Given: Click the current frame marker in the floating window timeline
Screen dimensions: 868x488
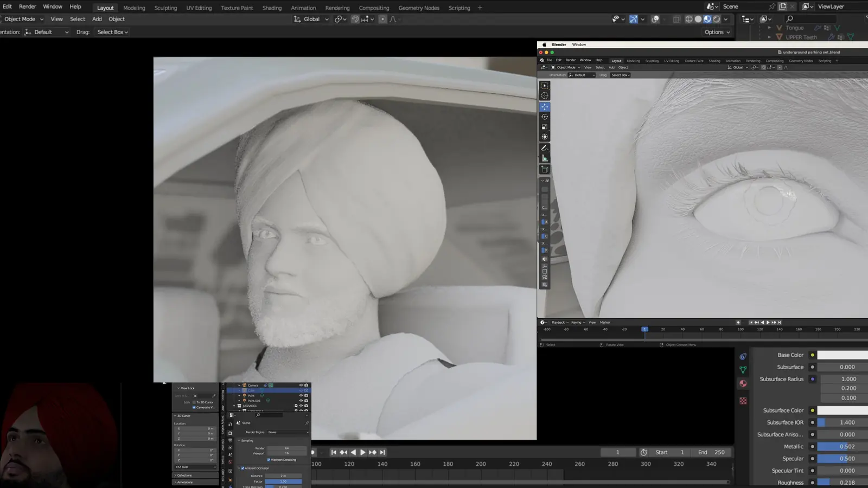Looking at the screenshot, I should click(x=644, y=329).
